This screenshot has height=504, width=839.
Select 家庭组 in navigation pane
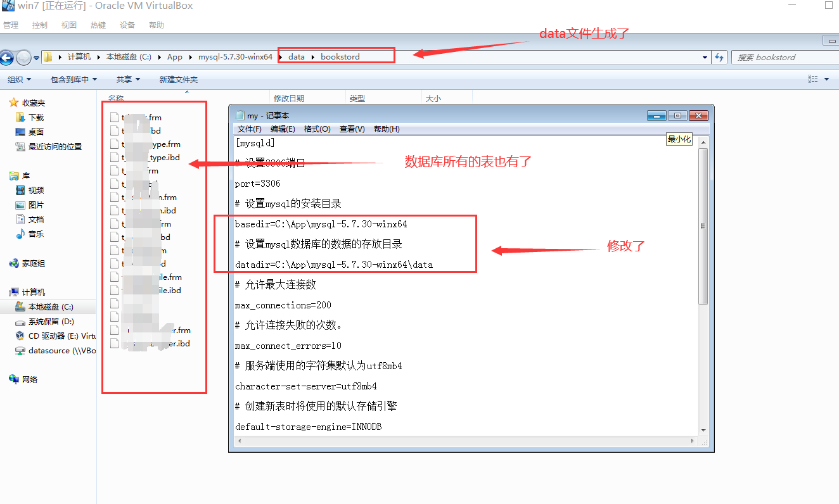pyautogui.click(x=34, y=263)
